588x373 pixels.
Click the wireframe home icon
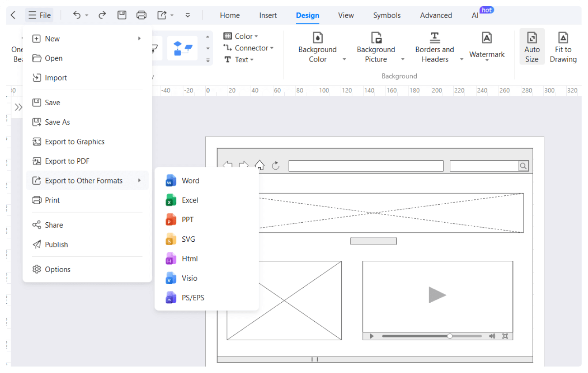coord(260,165)
